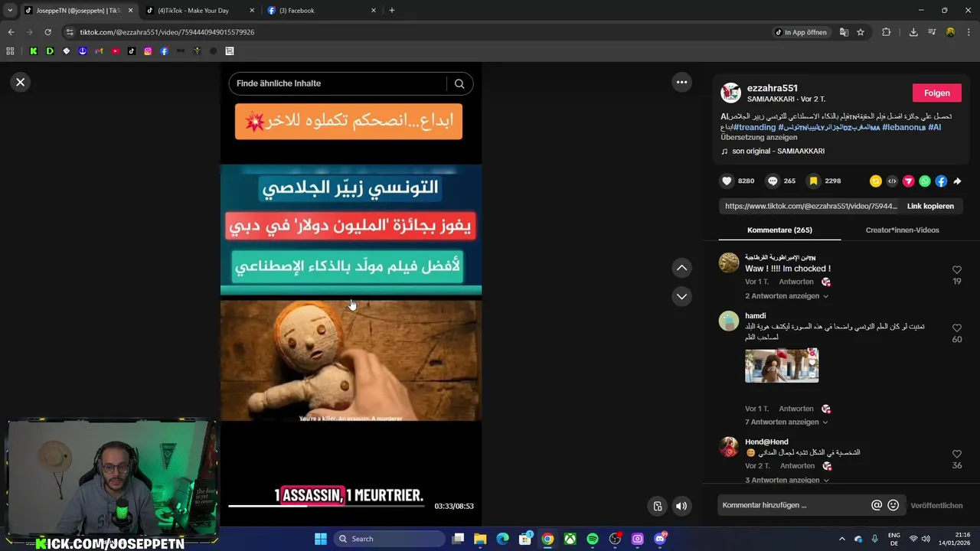Open the Instagram bookmark in bookmarks bar
This screenshot has width=980, height=551.
[x=148, y=51]
